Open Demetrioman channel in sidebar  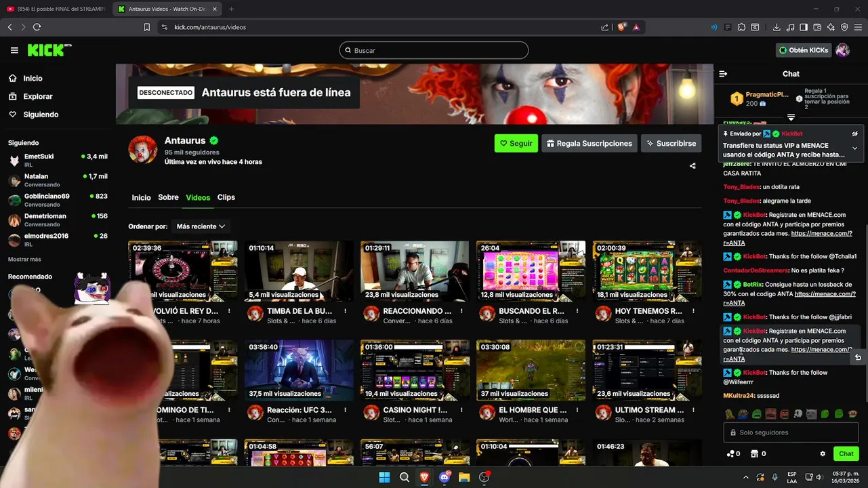tap(58, 220)
